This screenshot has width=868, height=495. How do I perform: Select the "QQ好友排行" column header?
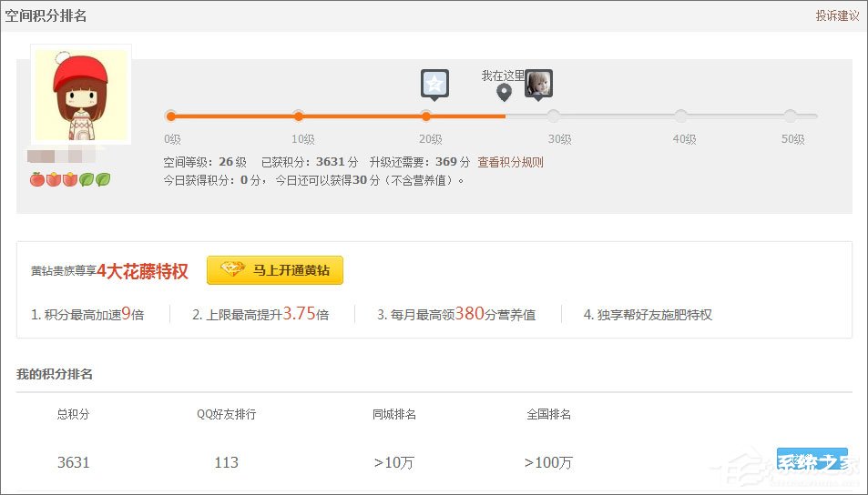click(x=227, y=414)
